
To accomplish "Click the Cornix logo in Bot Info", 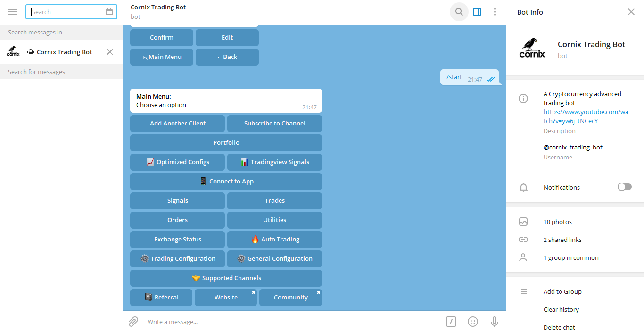I will pyautogui.click(x=532, y=48).
